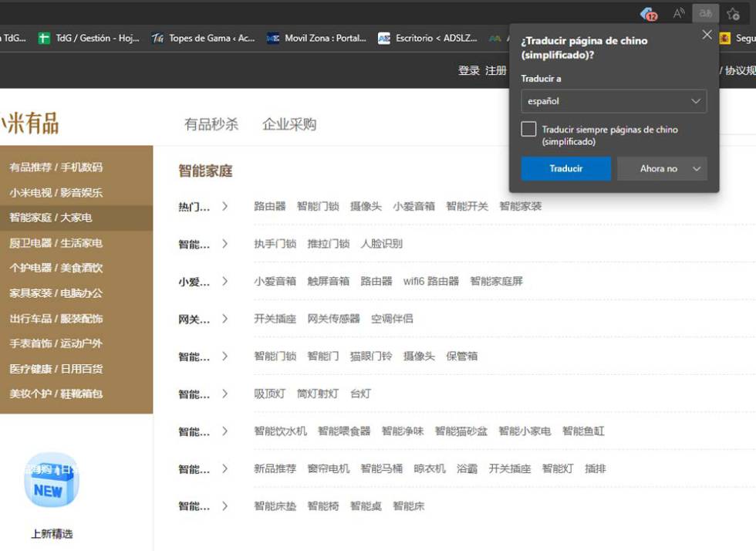The height and width of the screenshot is (551, 756).
Task: Open 有品秒杀 tab
Action: coord(211,124)
